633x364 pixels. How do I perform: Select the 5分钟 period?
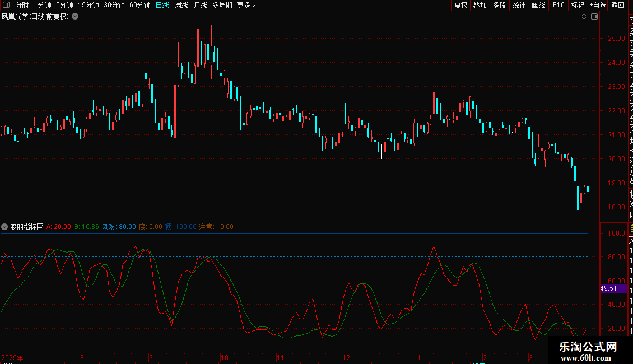click(64, 5)
